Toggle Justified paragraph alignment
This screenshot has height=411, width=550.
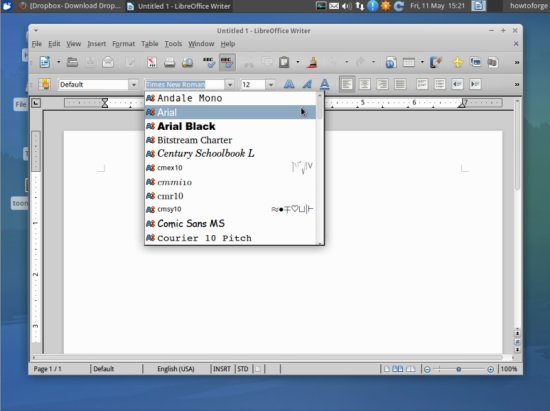400,84
